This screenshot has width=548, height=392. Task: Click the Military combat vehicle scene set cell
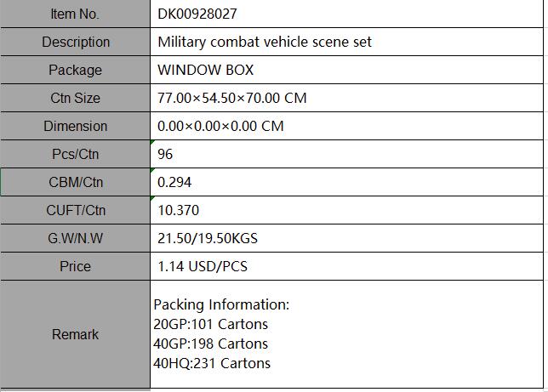pos(345,42)
